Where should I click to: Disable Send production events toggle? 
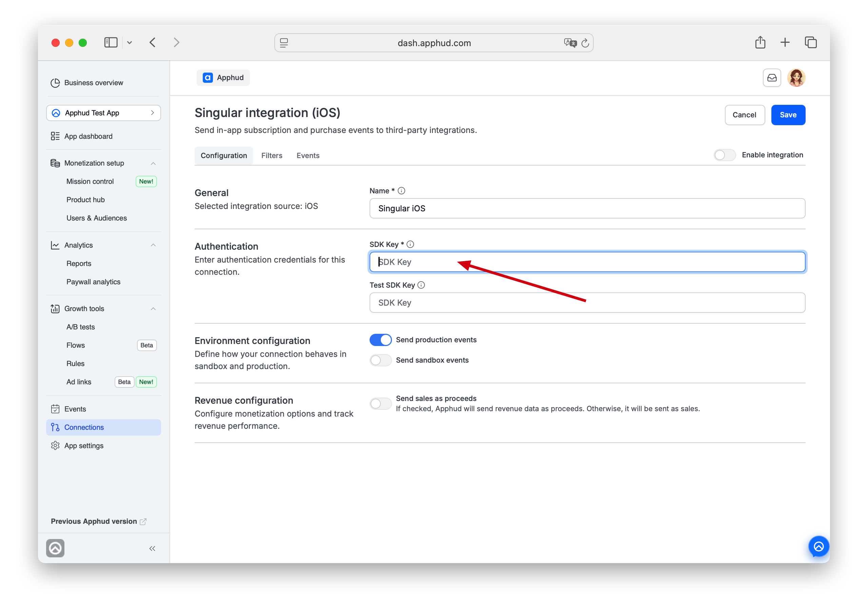pyautogui.click(x=380, y=340)
